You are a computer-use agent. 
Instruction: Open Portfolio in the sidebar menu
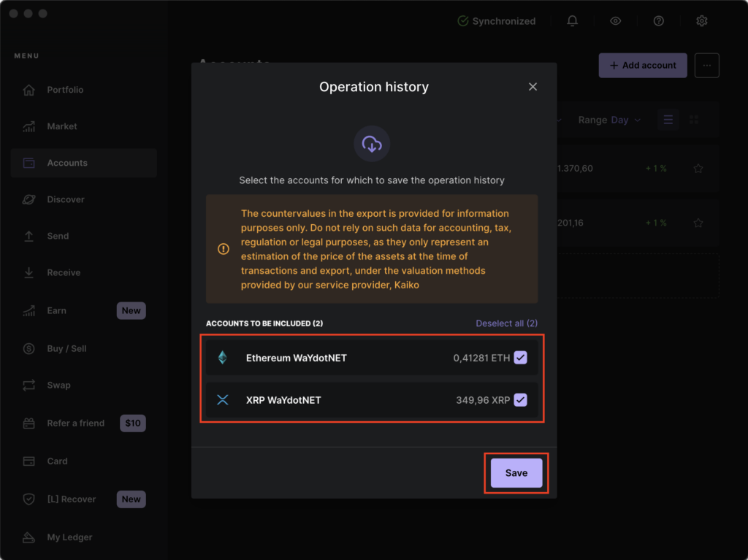[65, 90]
